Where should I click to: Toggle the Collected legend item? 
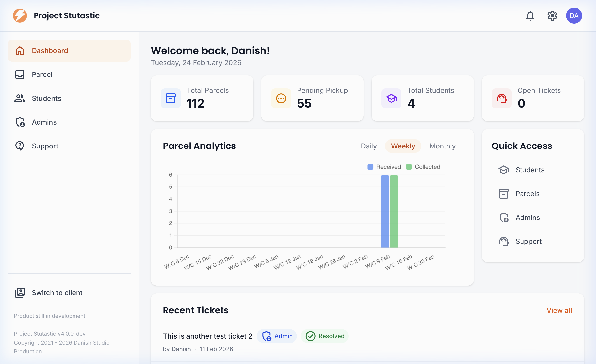[423, 167]
